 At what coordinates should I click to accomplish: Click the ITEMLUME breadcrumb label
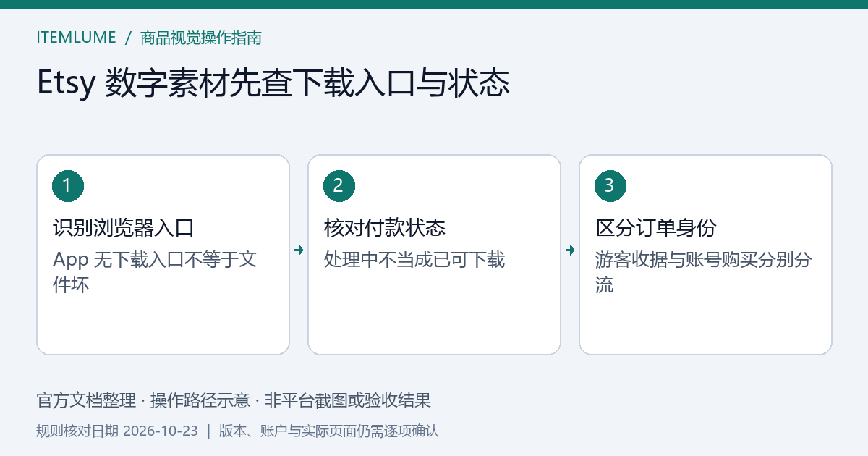pos(76,38)
